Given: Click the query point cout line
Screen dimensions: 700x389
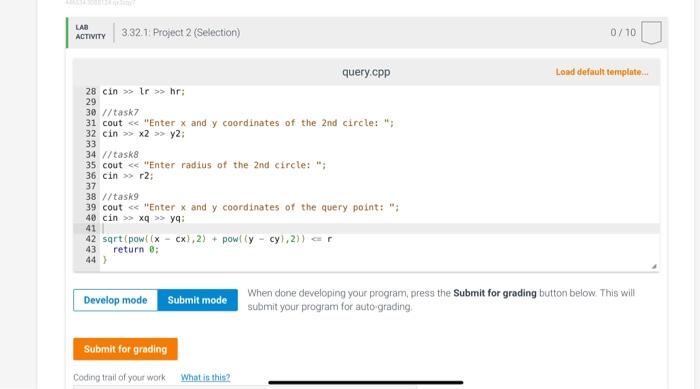Looking at the screenshot, I should point(251,208).
